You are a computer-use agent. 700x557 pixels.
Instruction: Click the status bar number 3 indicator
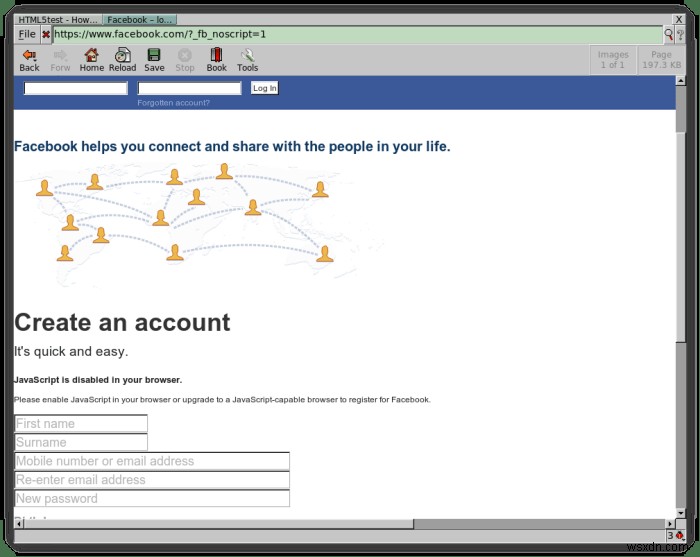[x=670, y=535]
